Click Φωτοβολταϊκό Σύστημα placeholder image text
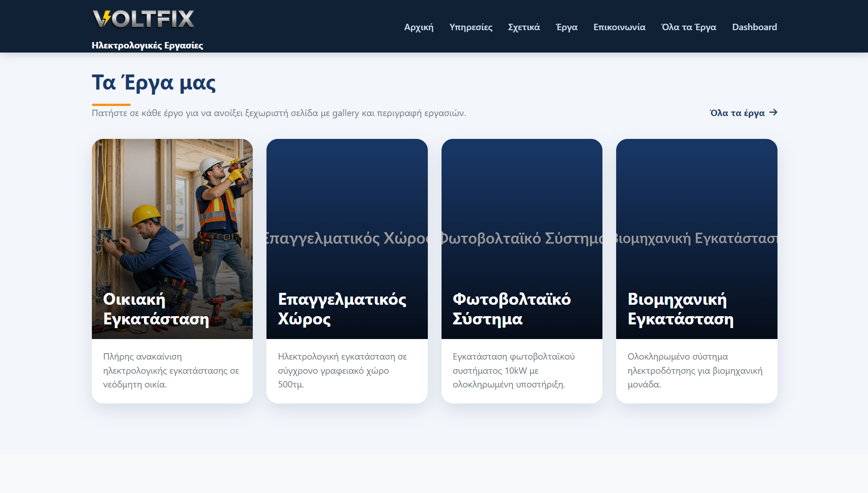 pyautogui.click(x=522, y=238)
